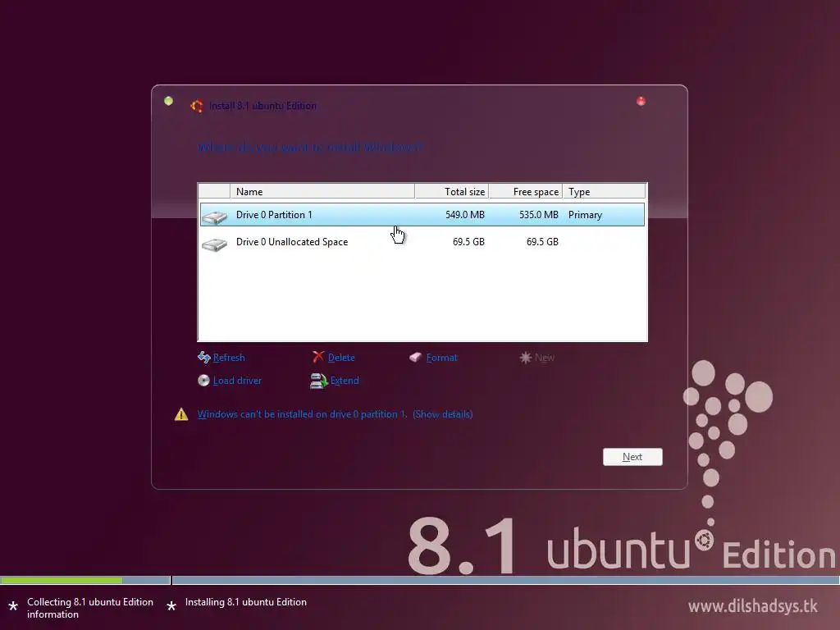This screenshot has width=840, height=630.
Task: Click the 535.0 MB free space value
Action: (x=539, y=215)
